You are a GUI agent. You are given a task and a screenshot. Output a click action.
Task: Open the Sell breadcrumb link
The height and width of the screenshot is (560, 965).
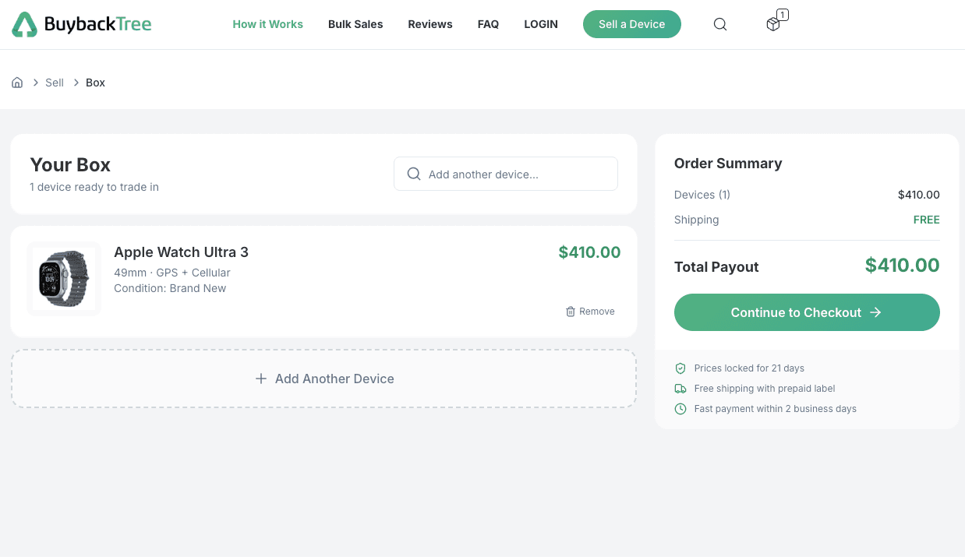pos(54,82)
